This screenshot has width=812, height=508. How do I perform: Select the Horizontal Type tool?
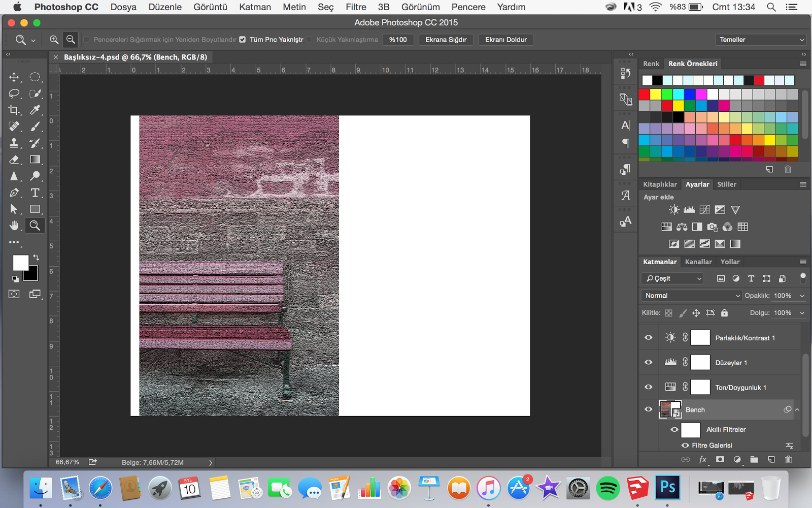coord(35,193)
